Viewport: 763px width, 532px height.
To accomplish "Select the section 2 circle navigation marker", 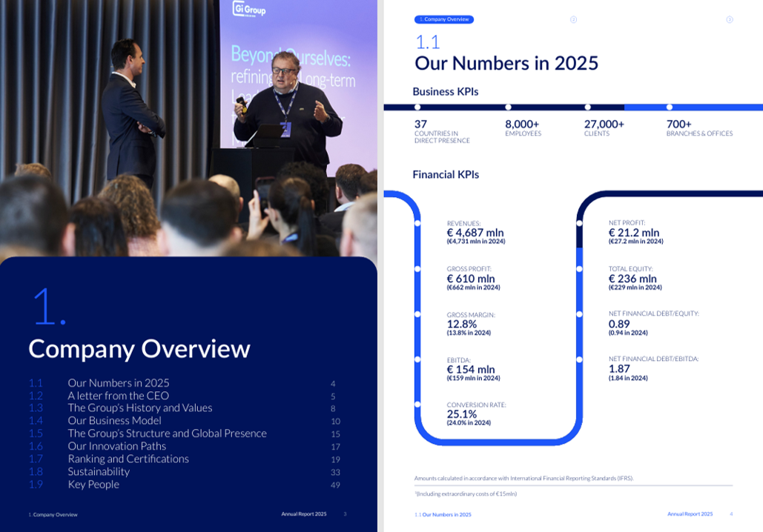I will pos(573,19).
